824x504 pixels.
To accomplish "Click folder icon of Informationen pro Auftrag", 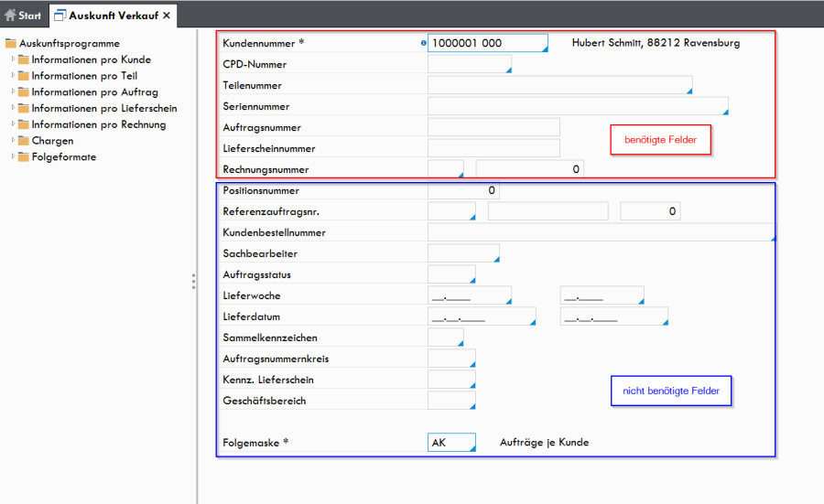I will pyautogui.click(x=23, y=91).
